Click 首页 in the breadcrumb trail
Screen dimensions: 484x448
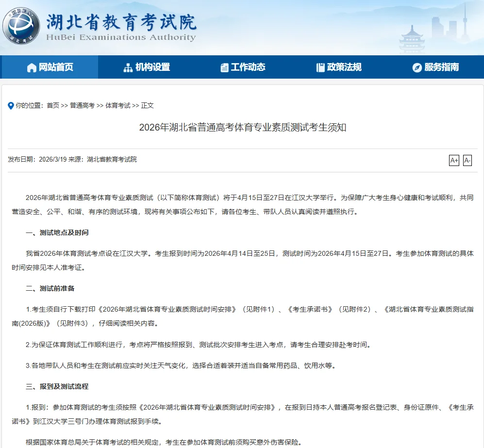click(53, 105)
